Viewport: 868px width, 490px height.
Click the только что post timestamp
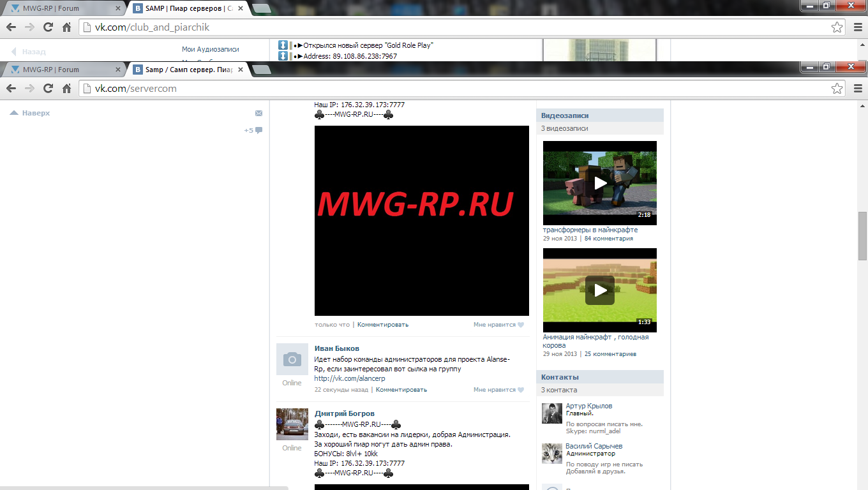pos(332,325)
